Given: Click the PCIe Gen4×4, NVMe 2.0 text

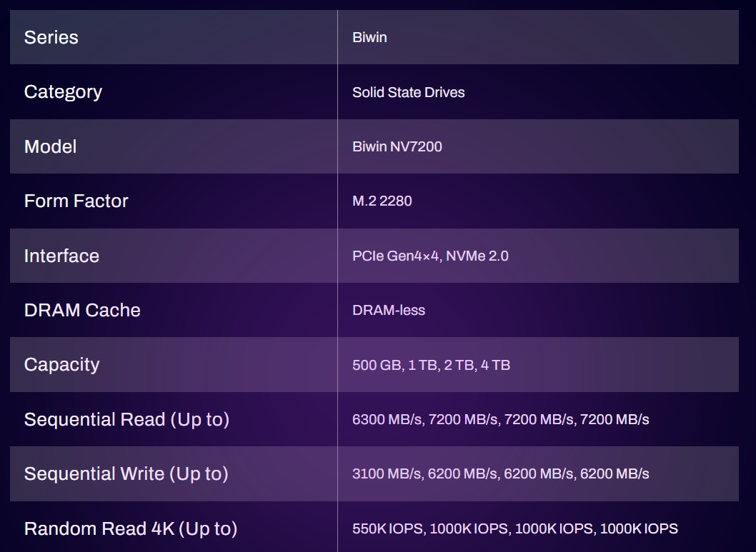Looking at the screenshot, I should (x=430, y=256).
